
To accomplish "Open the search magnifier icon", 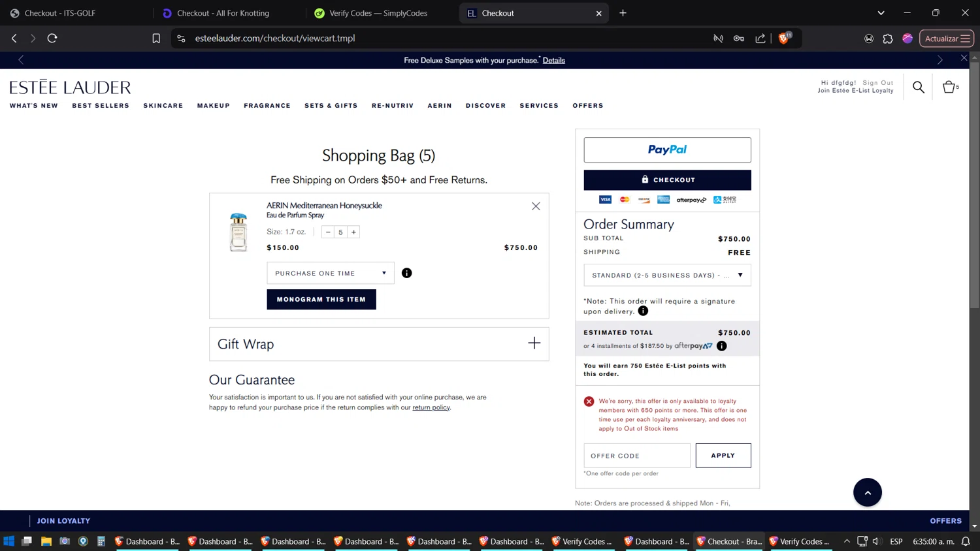I will [919, 87].
